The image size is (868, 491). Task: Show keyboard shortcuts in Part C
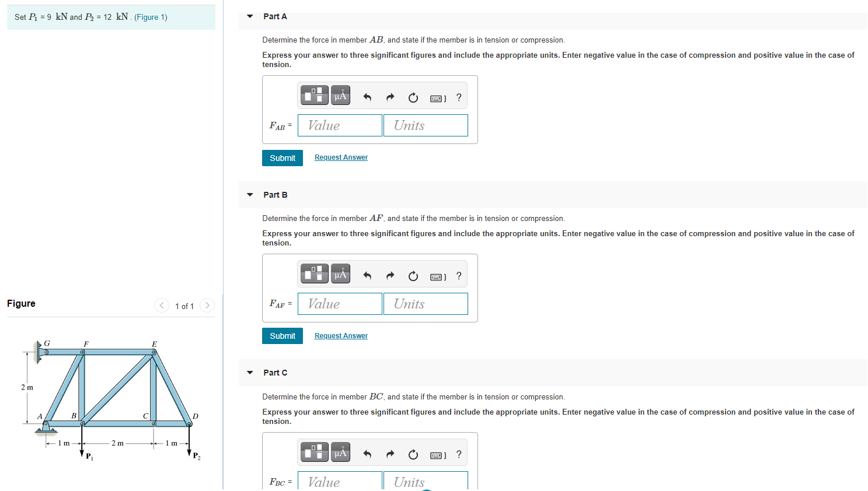[x=438, y=455]
